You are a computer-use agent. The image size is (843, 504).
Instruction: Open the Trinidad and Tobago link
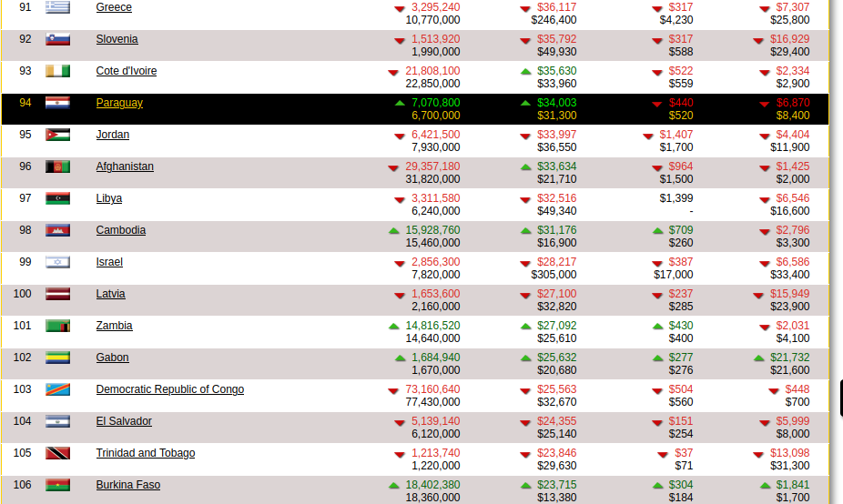pos(145,453)
